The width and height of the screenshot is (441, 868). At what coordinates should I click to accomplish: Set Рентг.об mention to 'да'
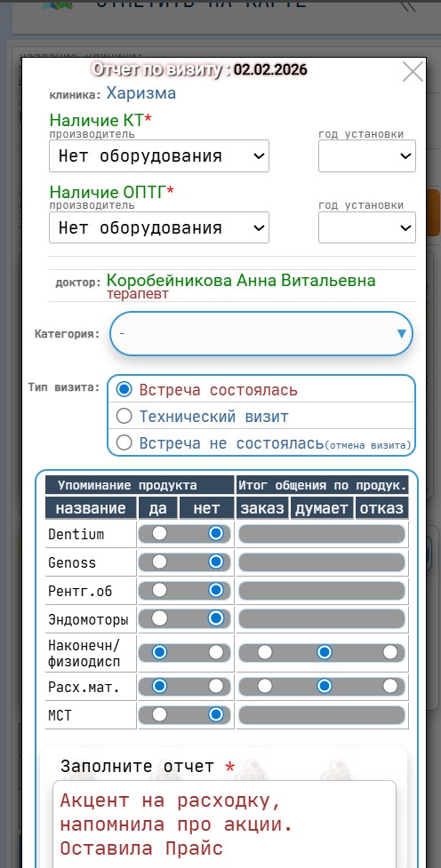[159, 590]
